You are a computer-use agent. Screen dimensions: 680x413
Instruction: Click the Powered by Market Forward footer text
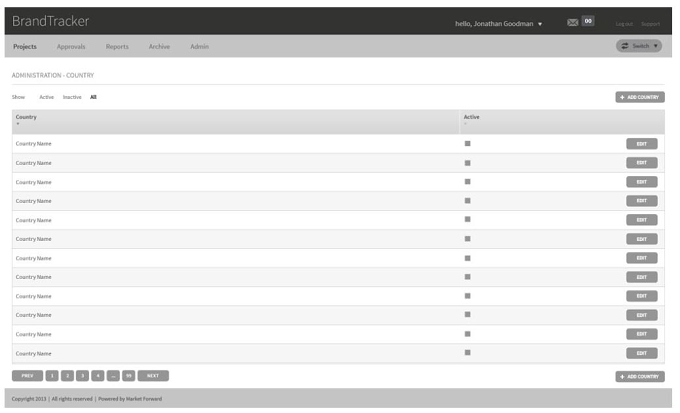tap(130, 399)
